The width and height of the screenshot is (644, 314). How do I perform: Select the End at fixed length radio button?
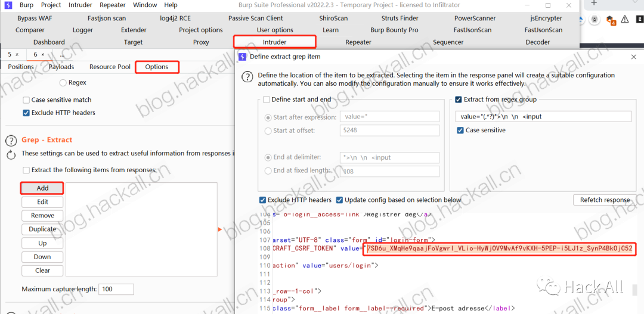point(268,171)
